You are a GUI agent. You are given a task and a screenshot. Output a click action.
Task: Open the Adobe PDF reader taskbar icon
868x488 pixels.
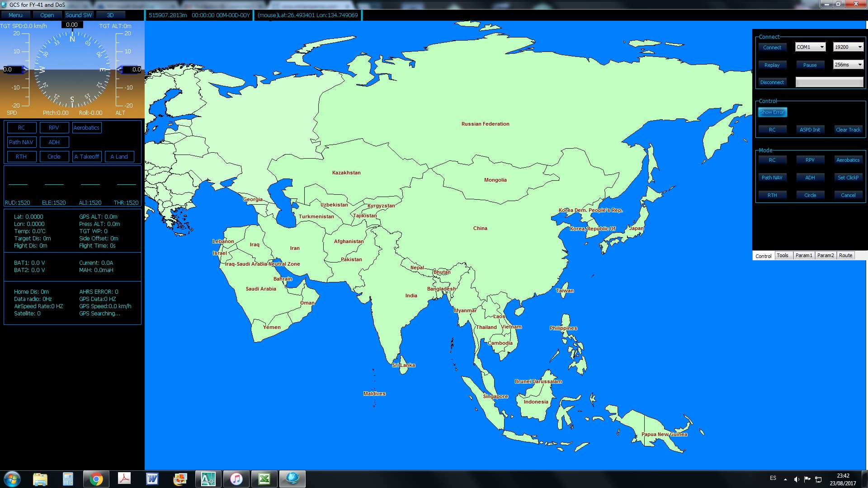tap(124, 479)
